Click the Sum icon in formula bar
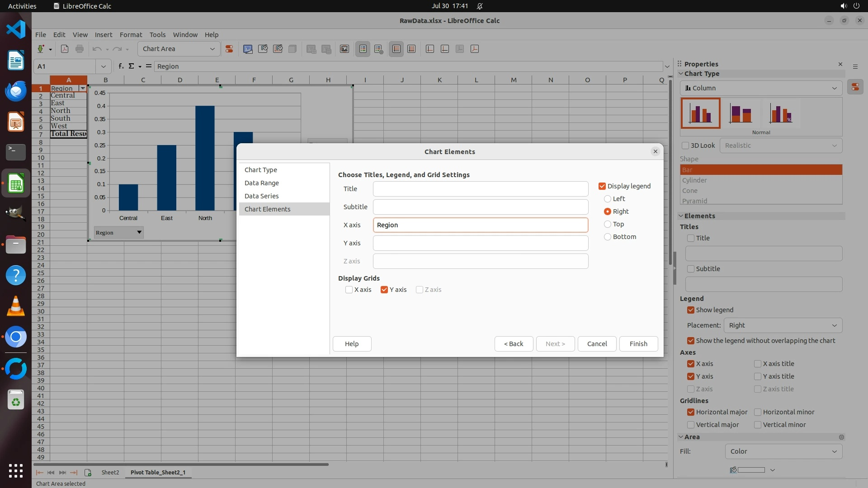This screenshot has width=868, height=488. (x=132, y=66)
